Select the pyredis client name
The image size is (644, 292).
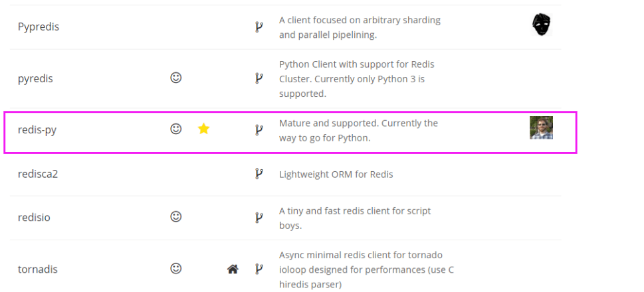[35, 78]
